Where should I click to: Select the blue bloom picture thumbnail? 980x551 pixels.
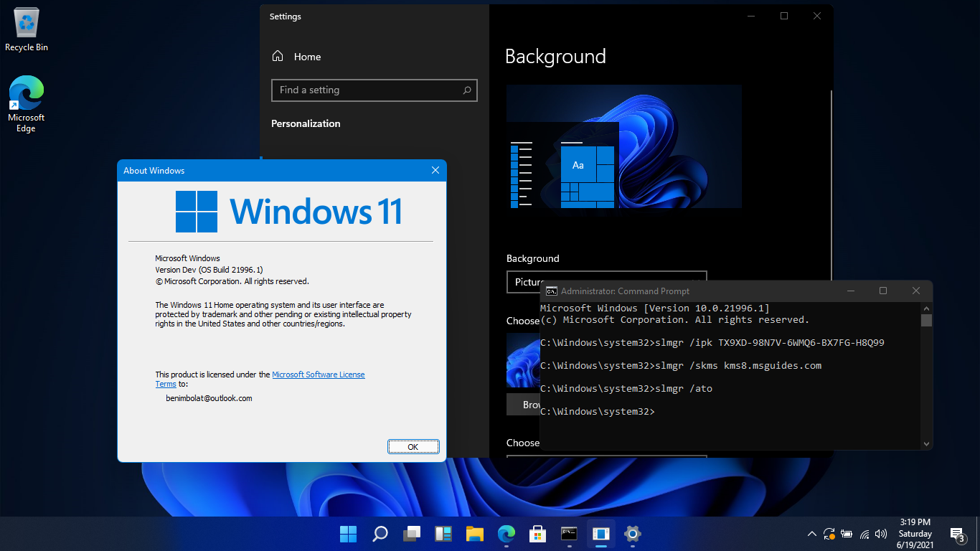click(x=523, y=360)
